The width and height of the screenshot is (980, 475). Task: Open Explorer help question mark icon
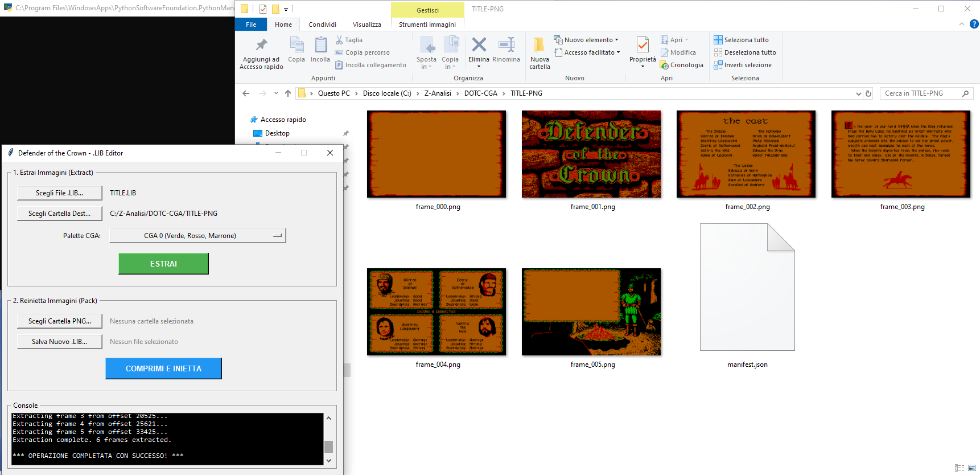[974, 24]
